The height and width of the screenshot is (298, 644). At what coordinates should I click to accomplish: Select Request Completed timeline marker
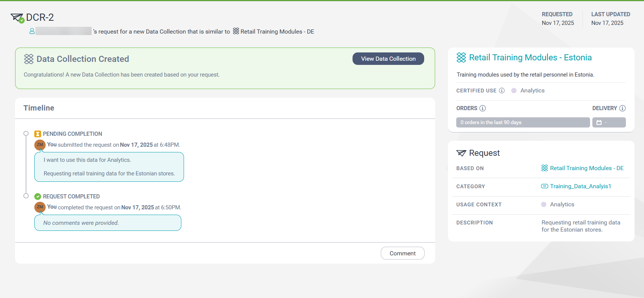pyautogui.click(x=26, y=196)
